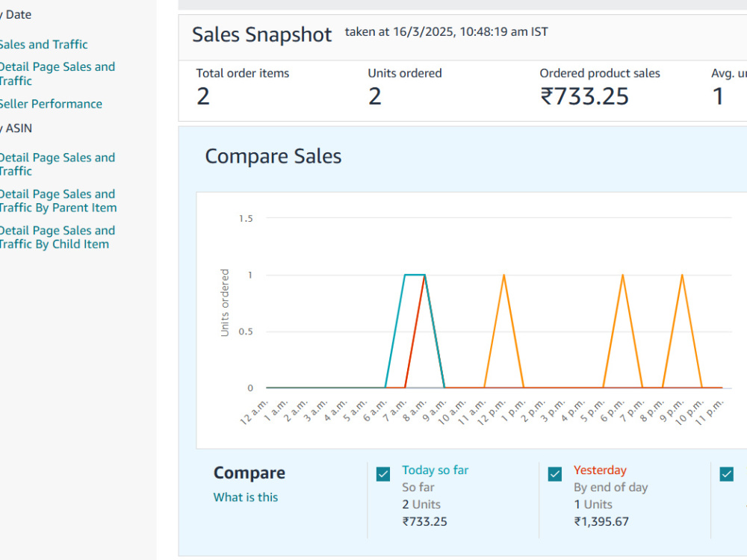Click the Units ordered y-axis title
The width and height of the screenshot is (747, 560).
[x=225, y=303]
